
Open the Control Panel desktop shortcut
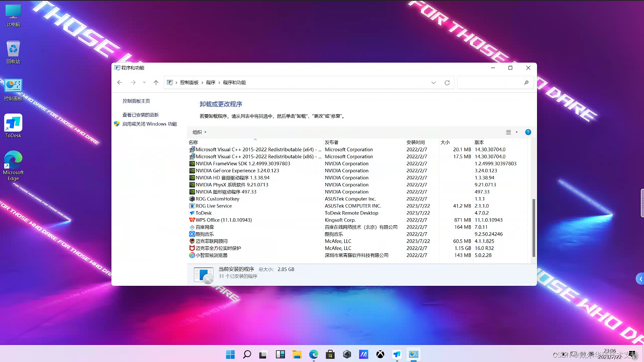tap(13, 89)
